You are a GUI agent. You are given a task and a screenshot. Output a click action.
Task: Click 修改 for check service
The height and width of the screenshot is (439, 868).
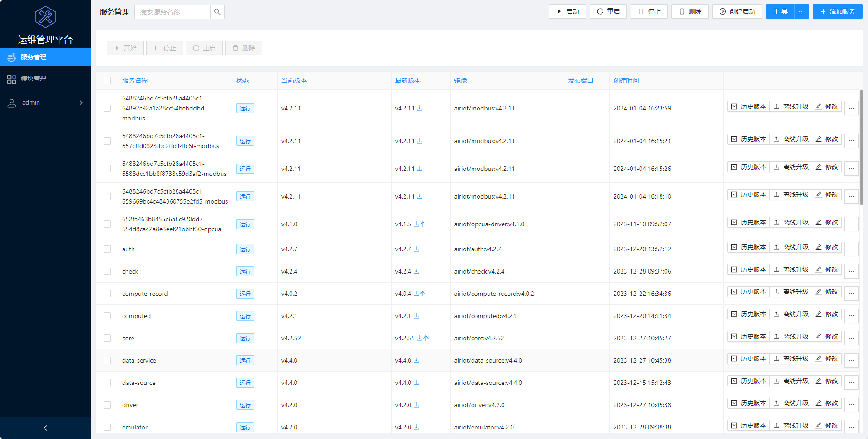(x=827, y=269)
